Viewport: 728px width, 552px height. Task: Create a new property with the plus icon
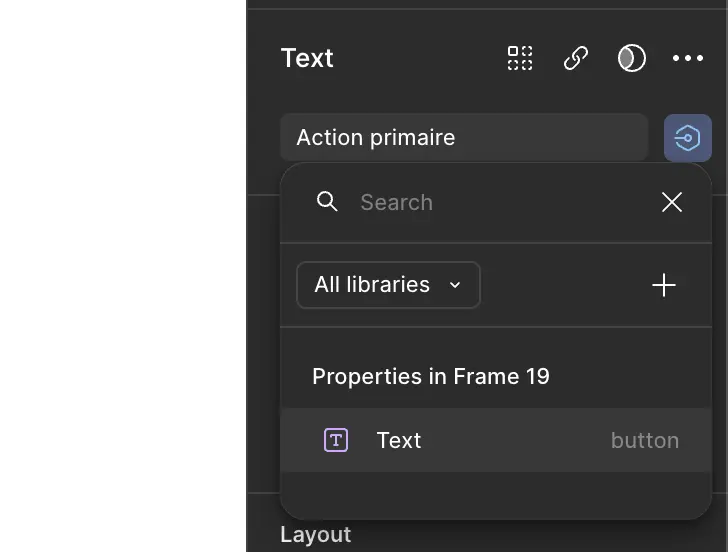[664, 285]
